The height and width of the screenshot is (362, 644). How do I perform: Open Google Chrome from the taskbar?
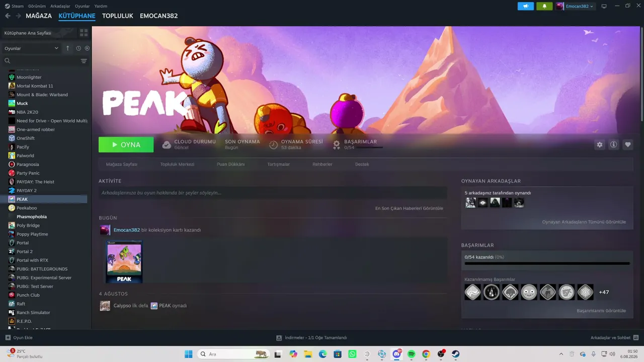[x=426, y=354]
